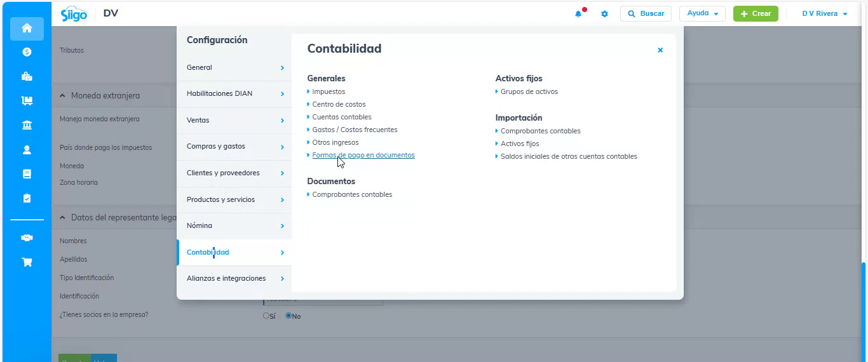Close the Contabilidad panel with X
The height and width of the screenshot is (362, 868).
pyautogui.click(x=660, y=50)
